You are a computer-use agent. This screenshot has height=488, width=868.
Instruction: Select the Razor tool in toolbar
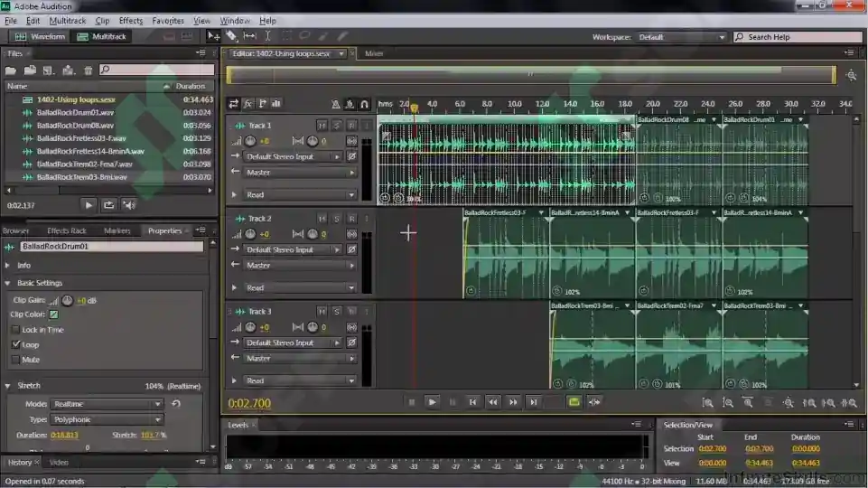231,36
